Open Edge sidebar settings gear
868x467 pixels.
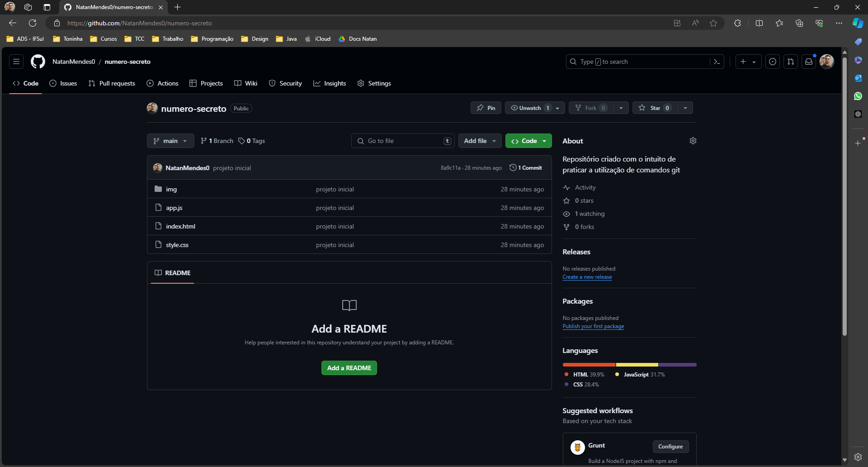coord(858,457)
